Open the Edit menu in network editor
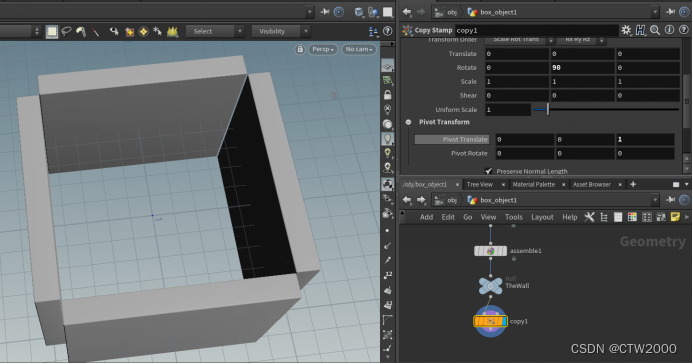The image size is (693, 364). [x=448, y=217]
